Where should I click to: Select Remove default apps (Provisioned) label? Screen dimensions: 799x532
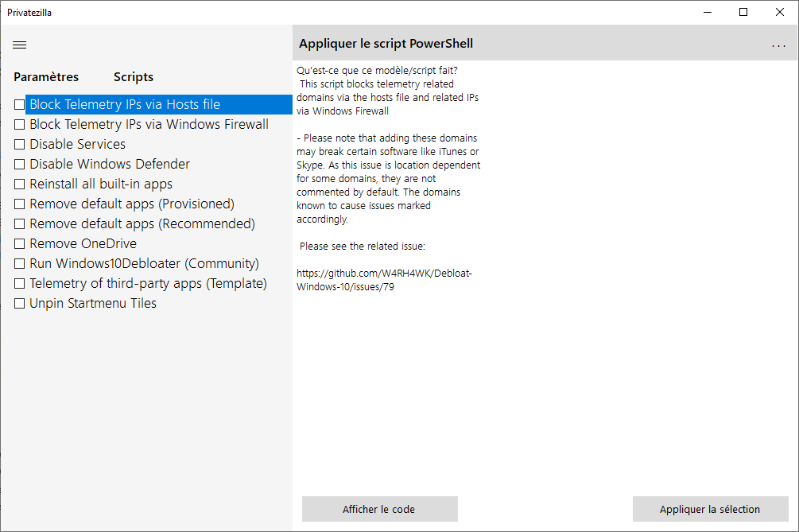[132, 204]
